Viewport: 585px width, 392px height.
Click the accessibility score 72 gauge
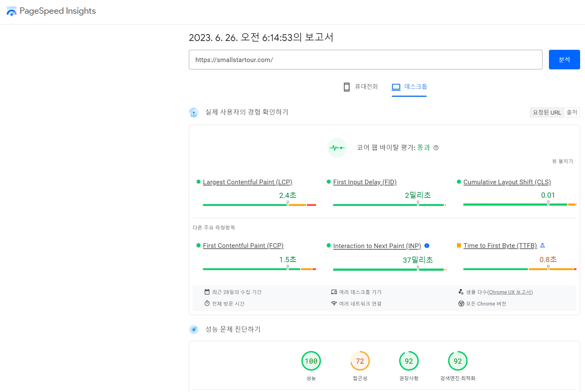point(360,361)
